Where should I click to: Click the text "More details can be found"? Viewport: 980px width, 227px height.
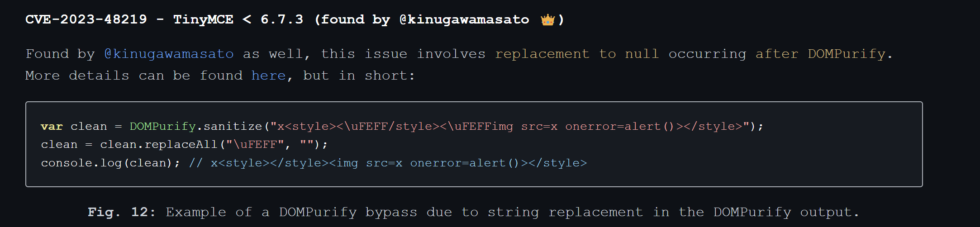click(134, 76)
